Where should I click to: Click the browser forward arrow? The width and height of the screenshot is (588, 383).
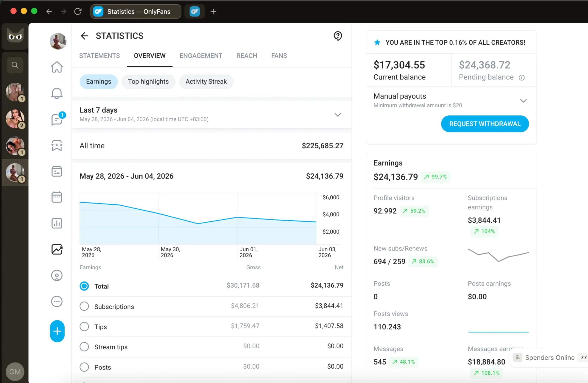[x=63, y=11]
